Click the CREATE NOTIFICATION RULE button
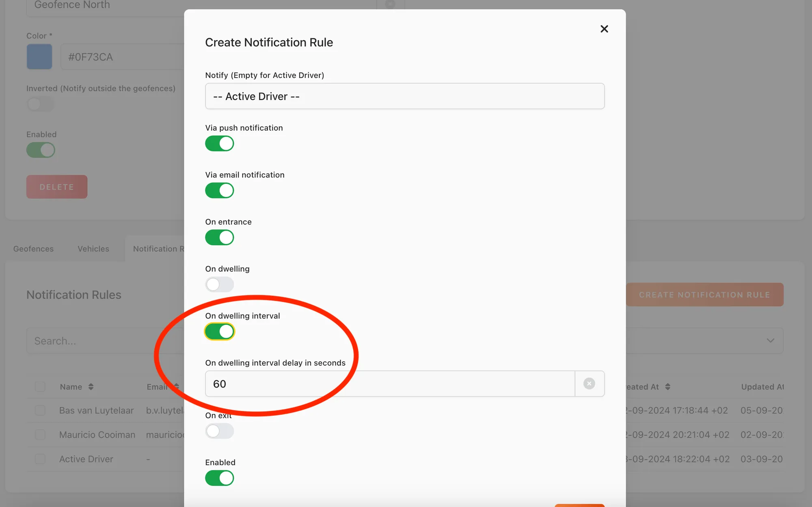This screenshot has height=507, width=812. [704, 295]
